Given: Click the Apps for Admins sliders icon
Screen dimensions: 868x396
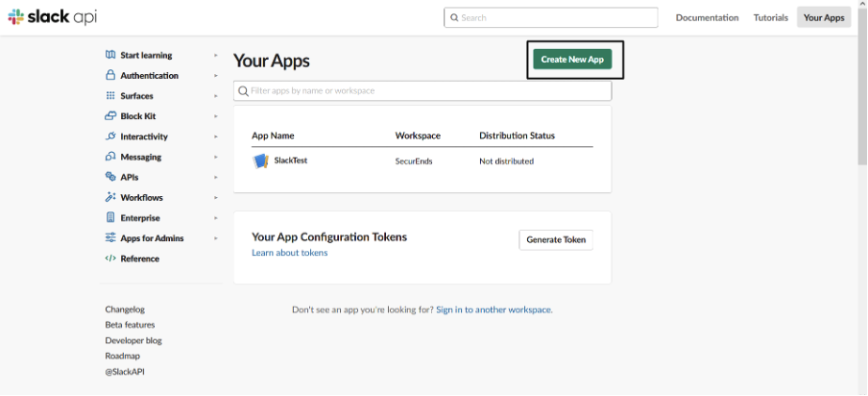Looking at the screenshot, I should [x=110, y=237].
